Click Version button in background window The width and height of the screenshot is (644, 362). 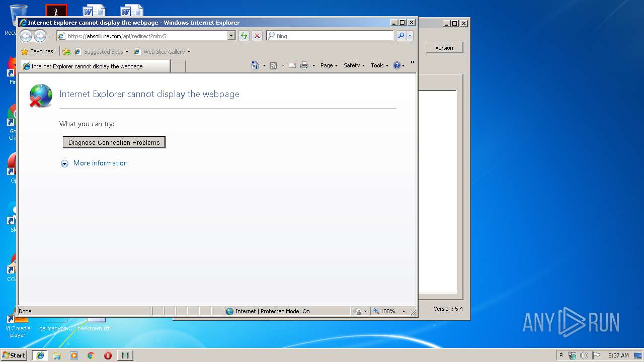coord(444,48)
